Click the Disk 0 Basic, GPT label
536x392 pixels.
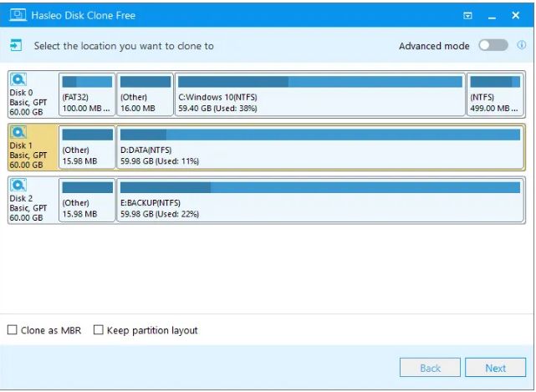(28, 102)
